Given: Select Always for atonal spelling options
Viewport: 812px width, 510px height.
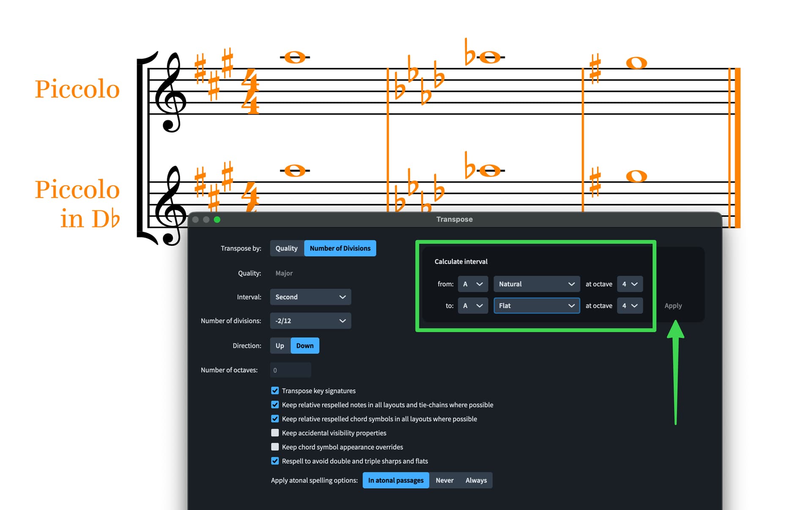Looking at the screenshot, I should [476, 480].
